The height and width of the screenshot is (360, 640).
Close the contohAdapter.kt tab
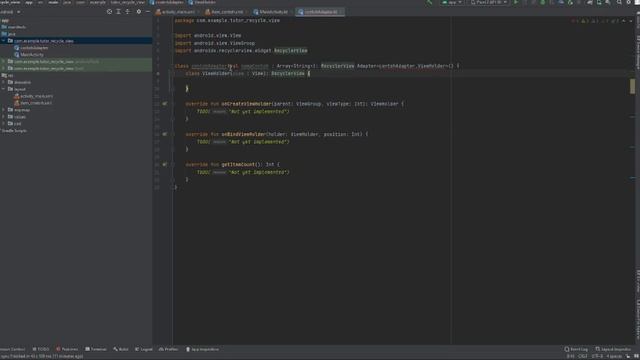[x=341, y=12]
